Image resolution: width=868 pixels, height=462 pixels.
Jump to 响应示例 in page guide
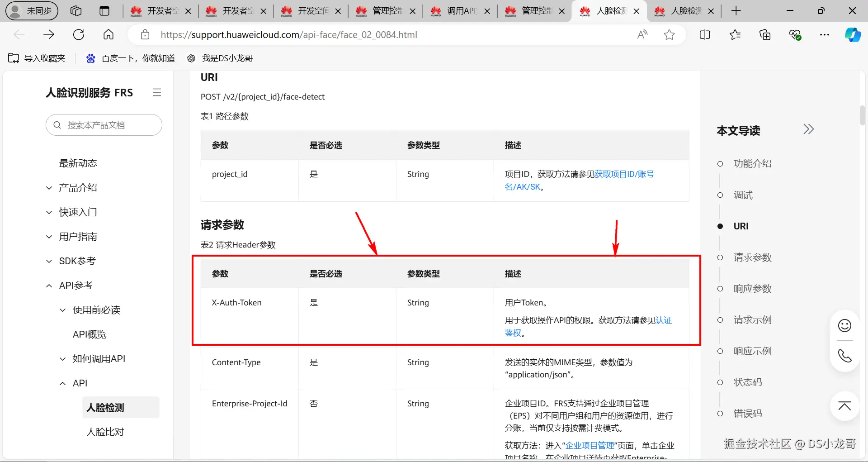[752, 351]
